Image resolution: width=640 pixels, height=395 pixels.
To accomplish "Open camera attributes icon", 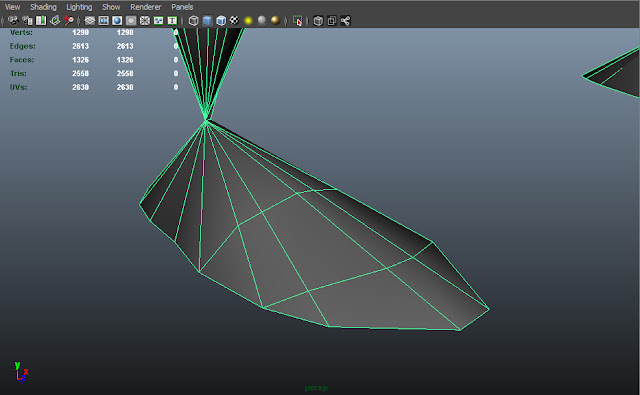I will 27,20.
